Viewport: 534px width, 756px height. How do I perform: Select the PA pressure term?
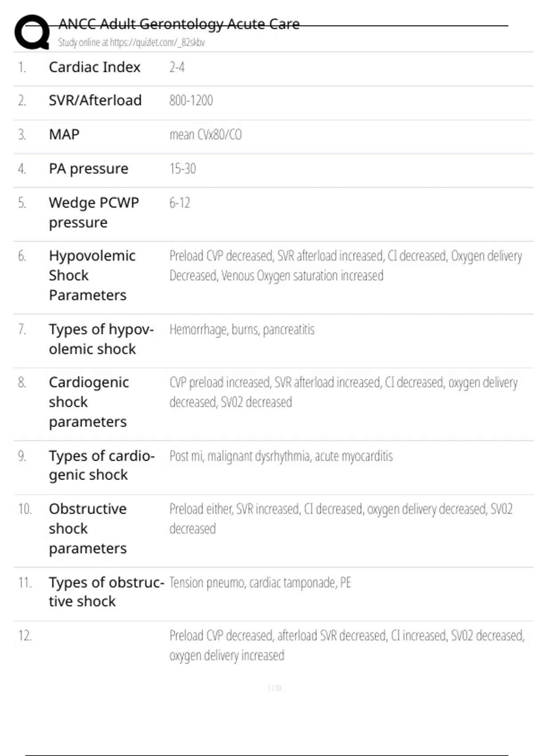click(89, 169)
